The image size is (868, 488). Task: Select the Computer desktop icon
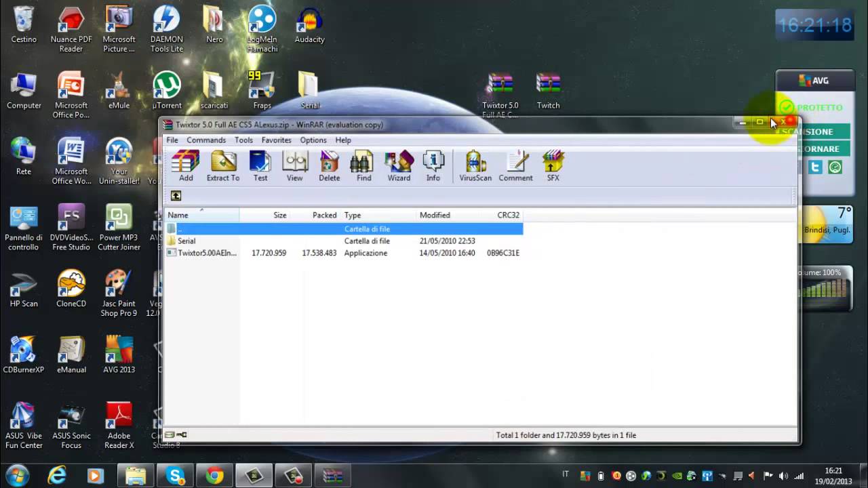point(24,91)
